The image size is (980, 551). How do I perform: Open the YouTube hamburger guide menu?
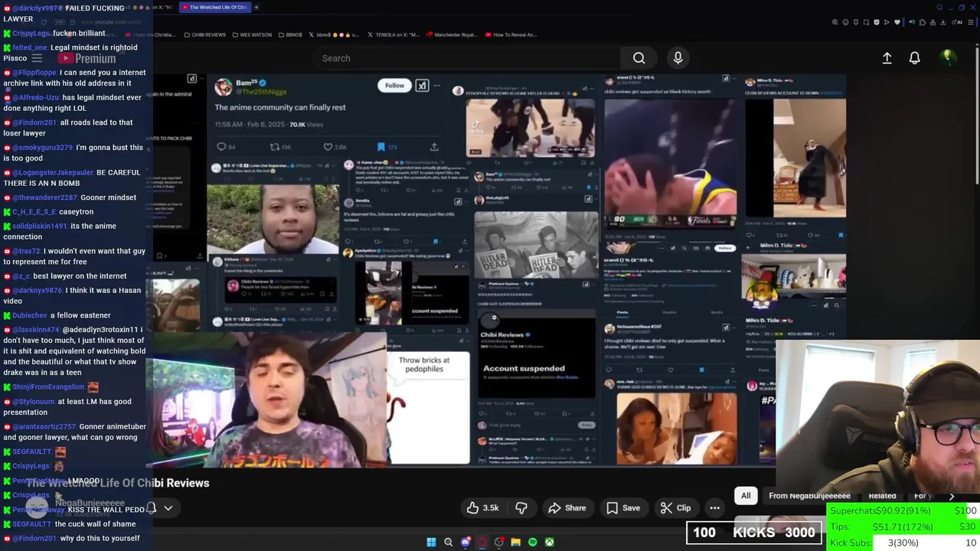pos(37,58)
